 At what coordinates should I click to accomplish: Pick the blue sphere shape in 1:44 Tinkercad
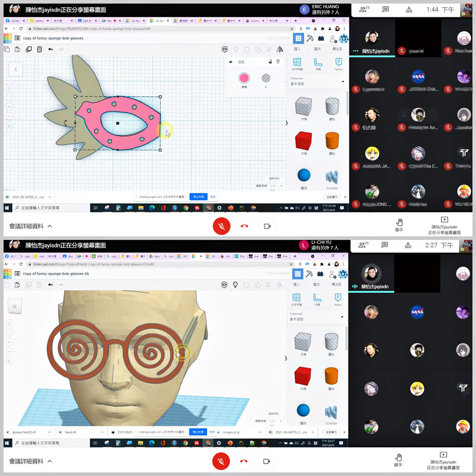click(x=304, y=175)
